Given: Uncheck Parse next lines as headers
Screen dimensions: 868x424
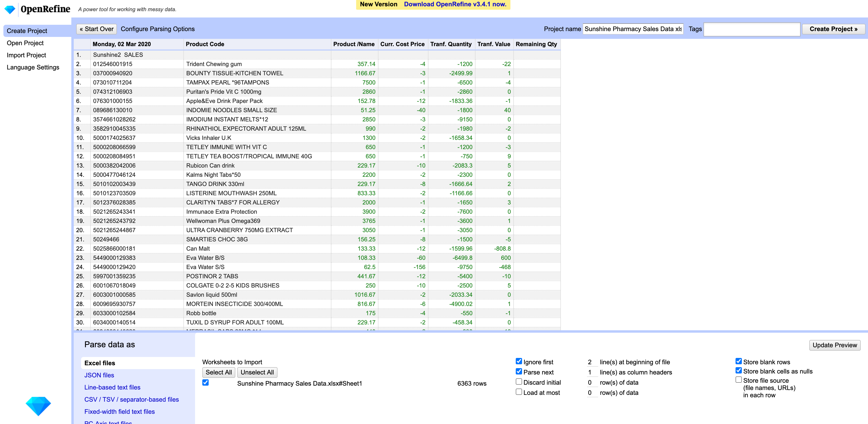Looking at the screenshot, I should [x=519, y=371].
